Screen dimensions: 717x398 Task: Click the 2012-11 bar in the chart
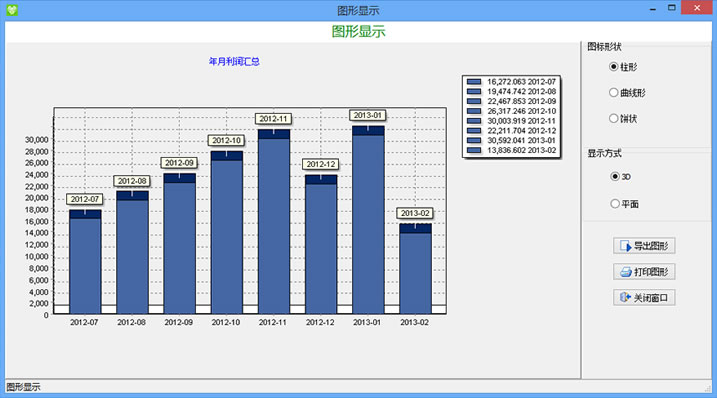click(x=274, y=222)
